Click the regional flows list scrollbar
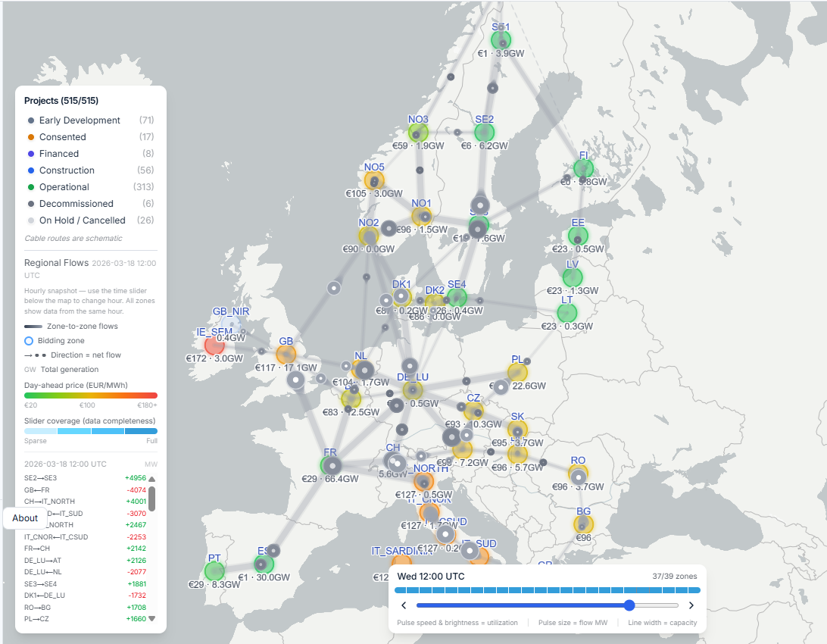 [x=153, y=500]
